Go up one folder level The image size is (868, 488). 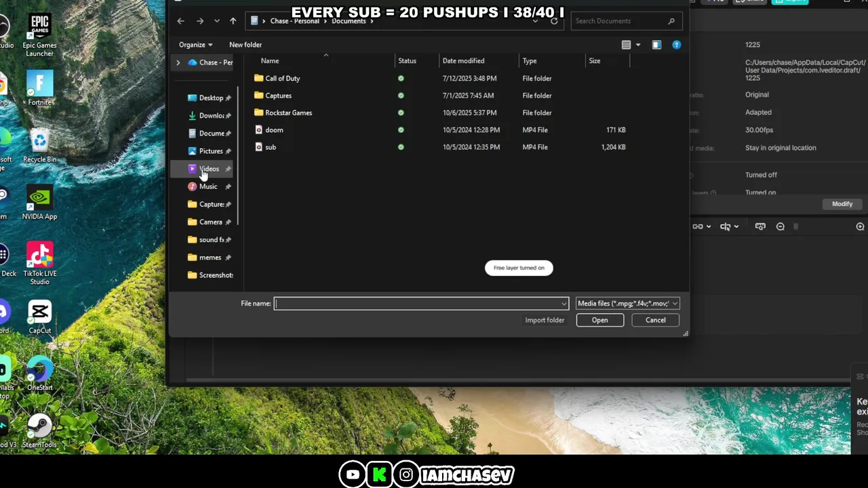coord(233,21)
